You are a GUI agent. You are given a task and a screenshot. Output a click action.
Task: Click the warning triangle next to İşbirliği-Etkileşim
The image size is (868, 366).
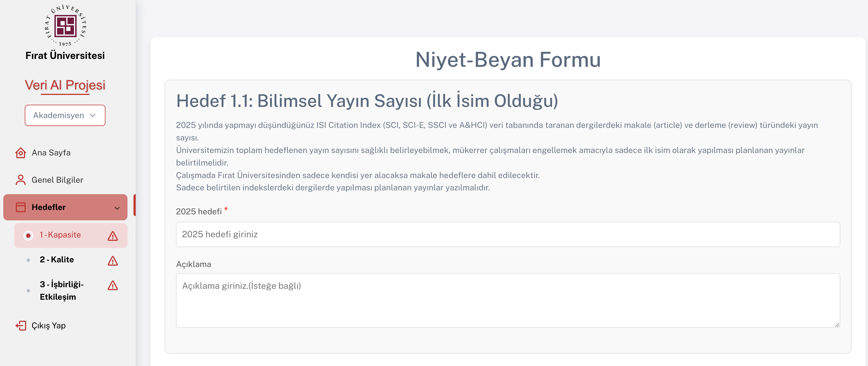tap(113, 285)
